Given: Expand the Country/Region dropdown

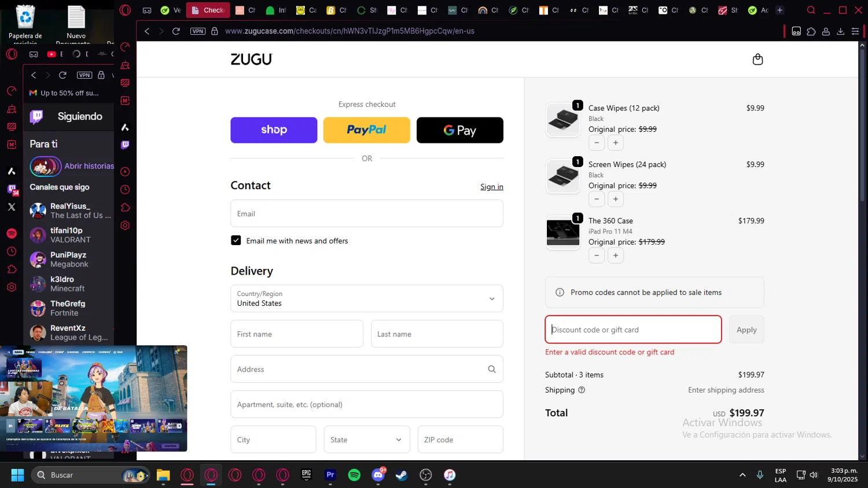Looking at the screenshot, I should [x=367, y=298].
